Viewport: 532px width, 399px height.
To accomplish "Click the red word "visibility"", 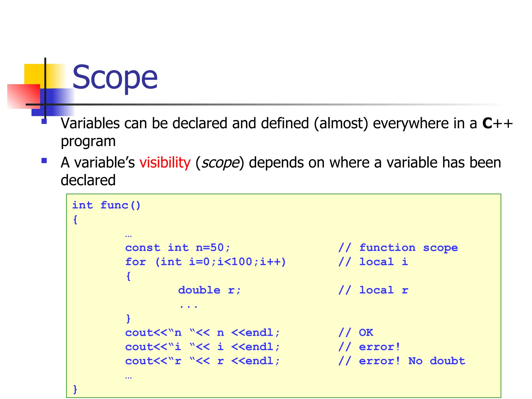I will point(165,163).
